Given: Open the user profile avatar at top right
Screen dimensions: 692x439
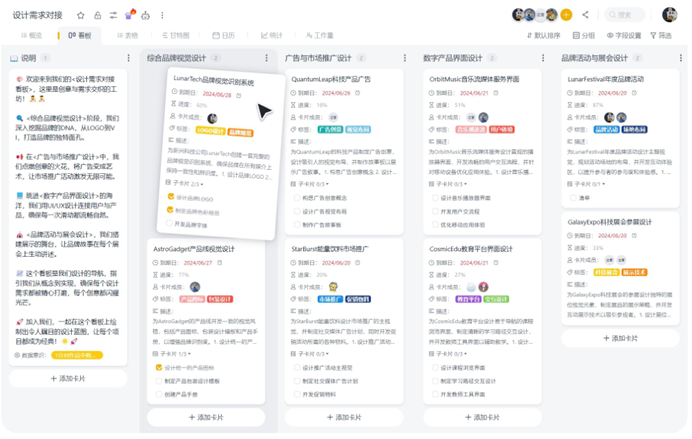Looking at the screenshot, I should (669, 15).
